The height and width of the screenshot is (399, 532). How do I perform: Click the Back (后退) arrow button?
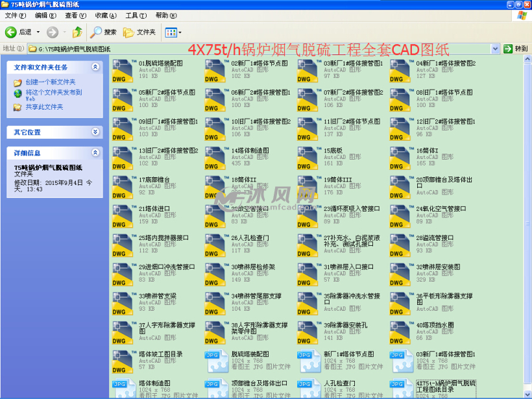[x=11, y=32]
